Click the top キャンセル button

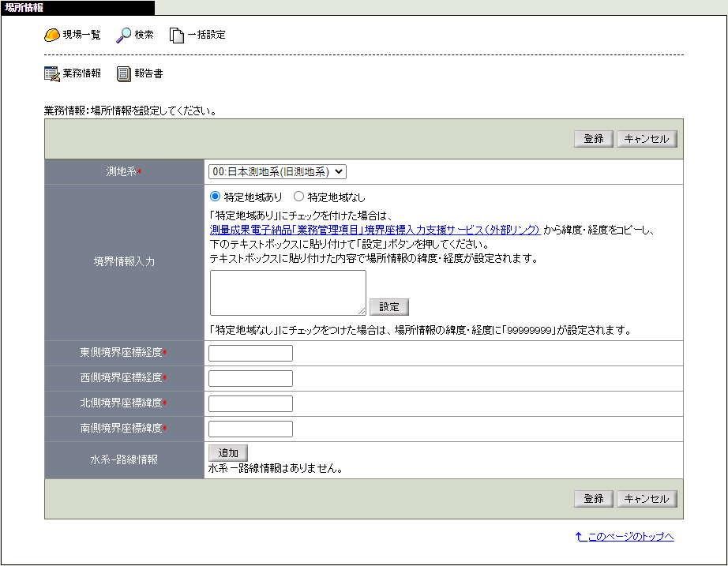click(x=647, y=139)
